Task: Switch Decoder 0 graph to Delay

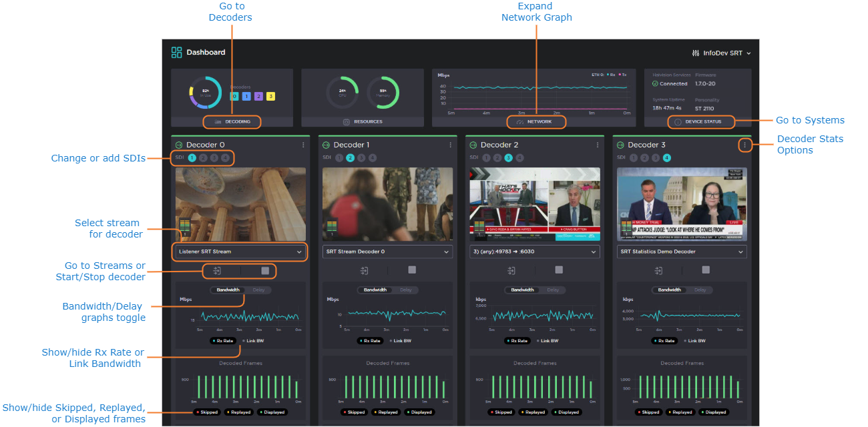Action: click(x=258, y=290)
